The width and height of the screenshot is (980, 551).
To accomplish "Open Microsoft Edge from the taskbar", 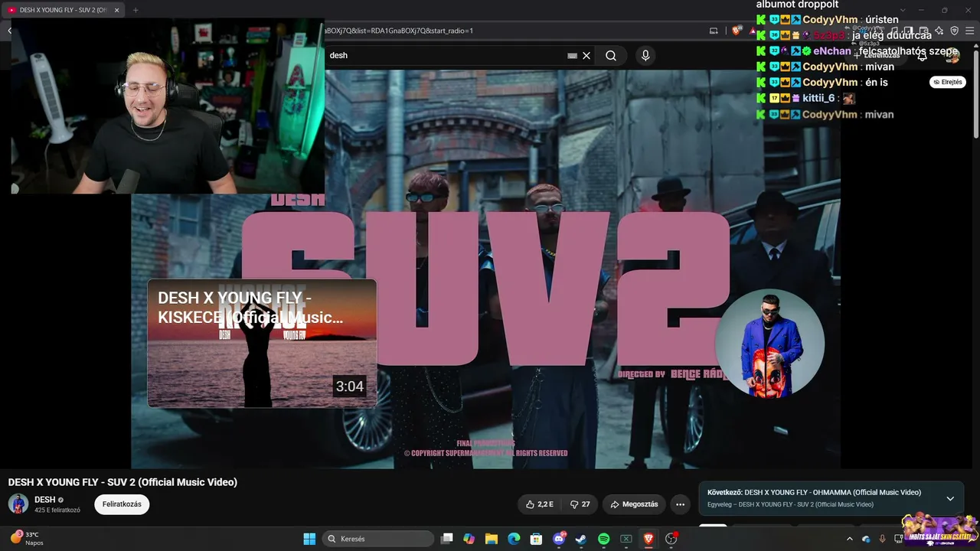I will (514, 539).
